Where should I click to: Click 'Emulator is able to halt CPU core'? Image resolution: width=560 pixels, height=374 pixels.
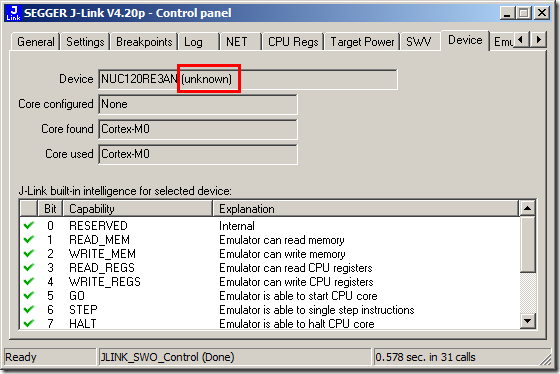(297, 324)
